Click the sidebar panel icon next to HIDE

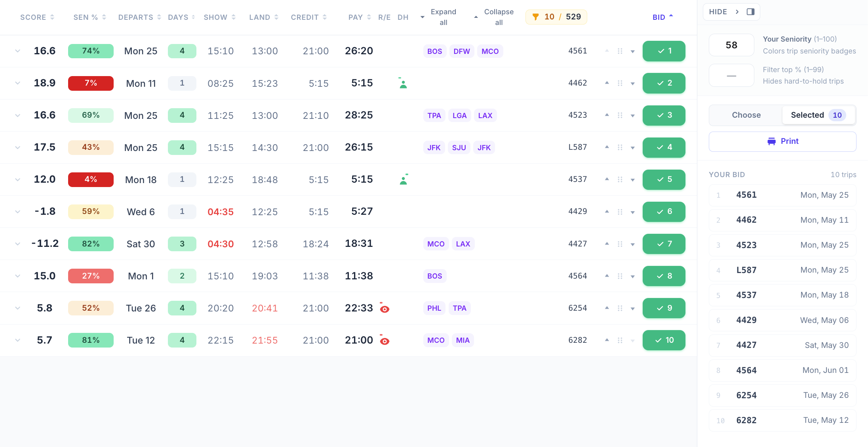[750, 12]
